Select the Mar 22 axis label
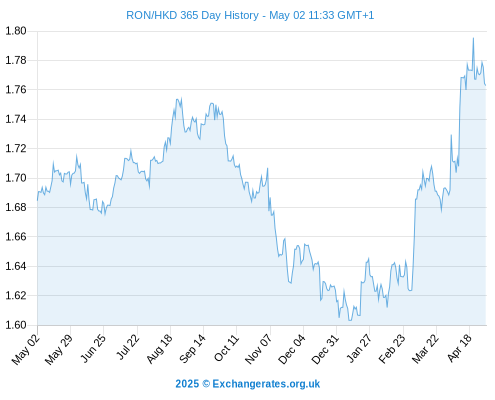The height and width of the screenshot is (400, 495). (425, 348)
